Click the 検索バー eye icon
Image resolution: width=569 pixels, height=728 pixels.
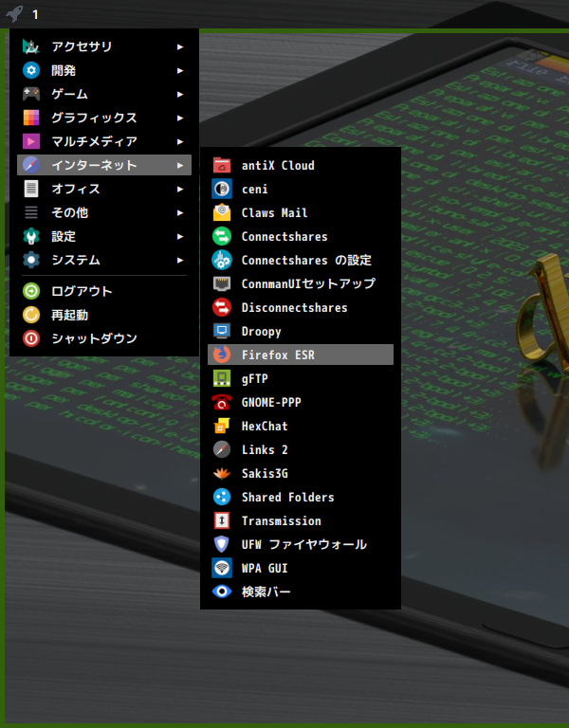click(222, 591)
